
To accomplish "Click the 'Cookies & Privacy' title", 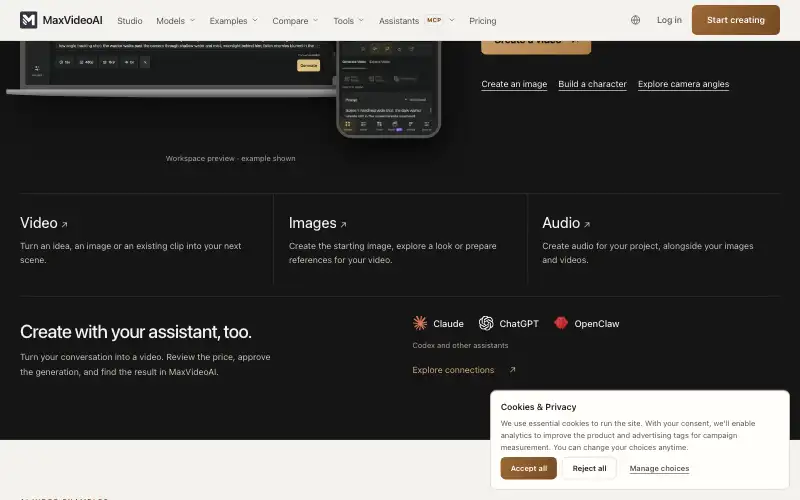I will (x=538, y=407).
